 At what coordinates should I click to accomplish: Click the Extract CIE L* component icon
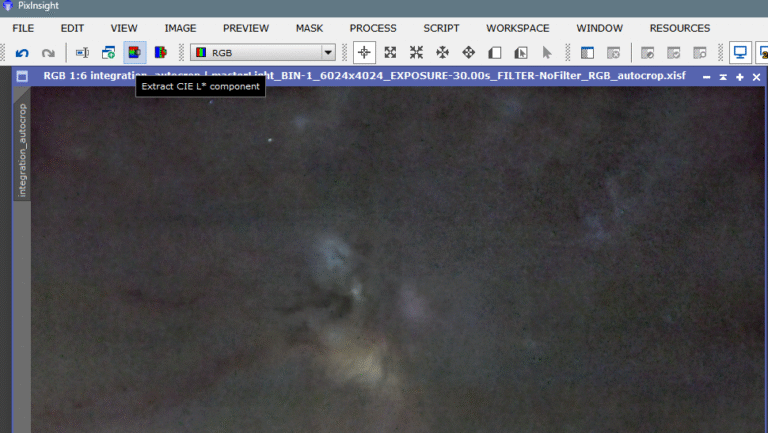pyautogui.click(x=135, y=52)
